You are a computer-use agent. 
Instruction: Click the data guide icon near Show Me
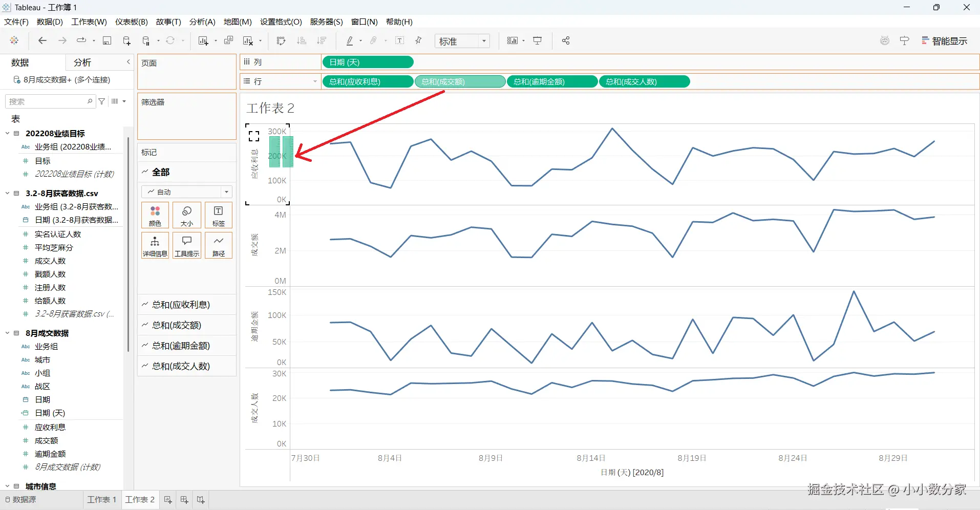click(885, 40)
